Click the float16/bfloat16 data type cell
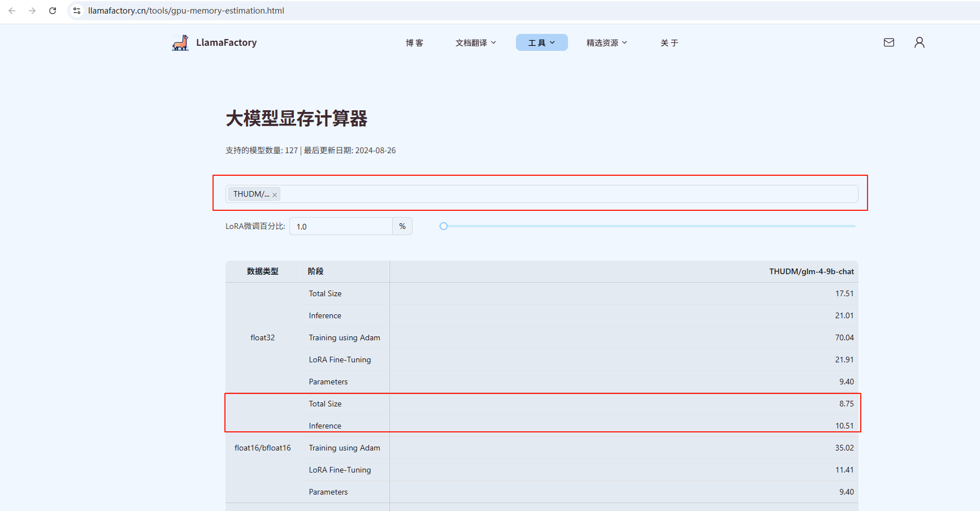The width and height of the screenshot is (980, 511). 263,448
